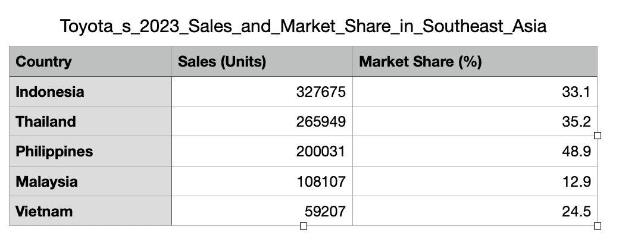Select the Country header cell
Viewport: 644px width, 245px height.
(90, 61)
